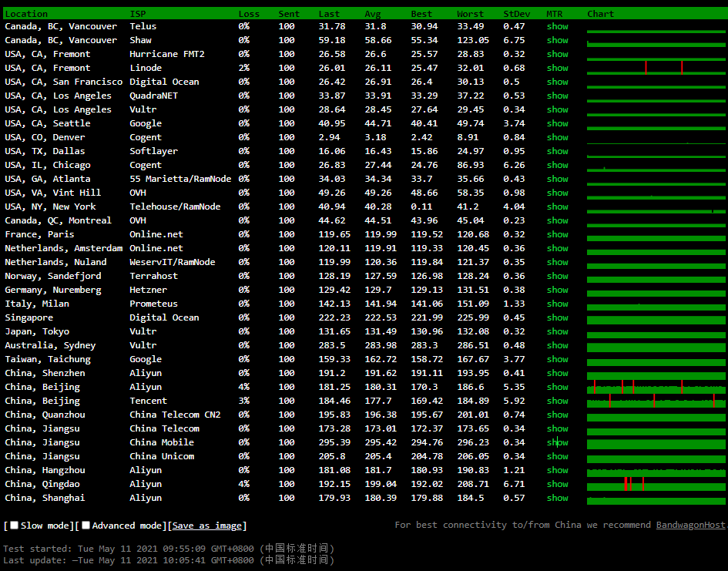Show MTR for Atlanta RamNode row
This screenshot has height=571, width=728.
[x=557, y=179]
